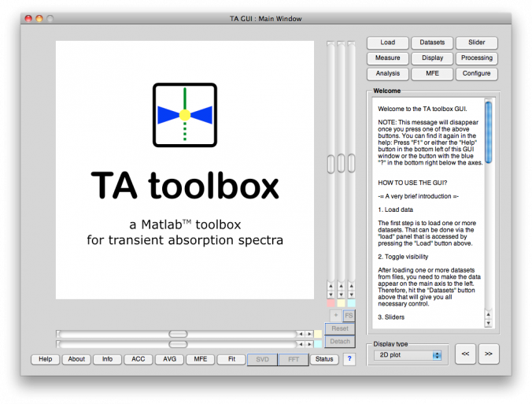The image size is (532, 404).
Task: Click the Status button
Action: click(324, 359)
